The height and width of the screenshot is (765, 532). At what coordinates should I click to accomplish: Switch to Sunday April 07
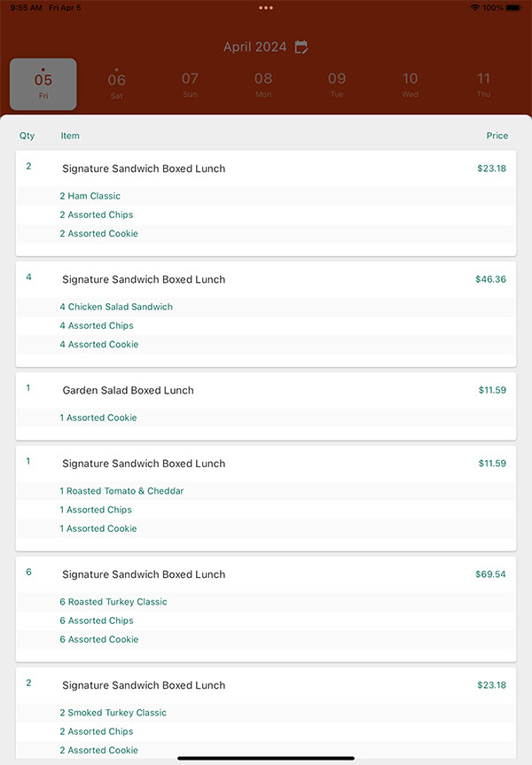tap(190, 82)
